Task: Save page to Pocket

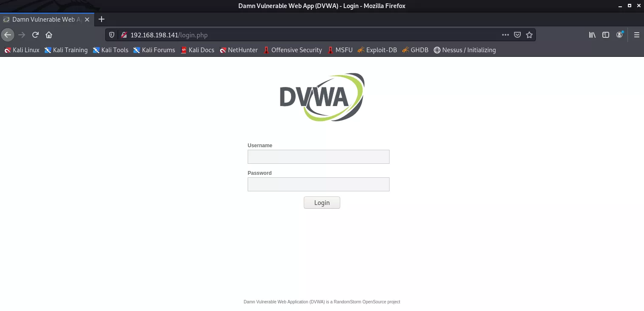Action: coord(517,35)
